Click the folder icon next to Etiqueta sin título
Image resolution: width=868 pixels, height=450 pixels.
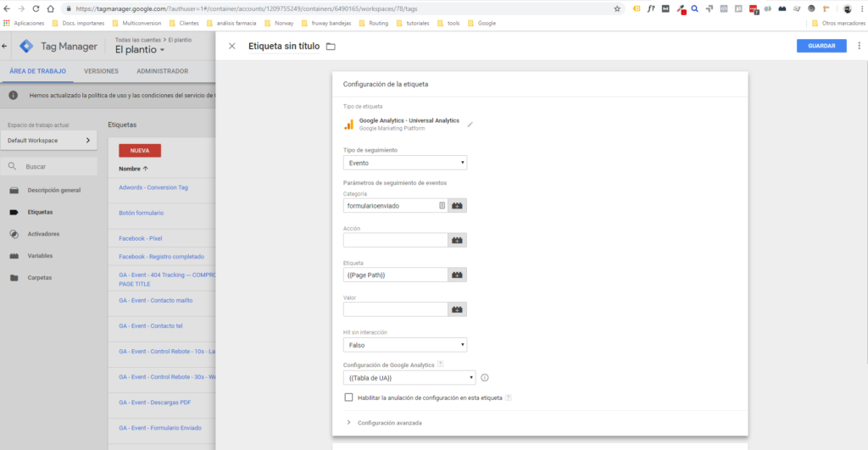pyautogui.click(x=331, y=47)
